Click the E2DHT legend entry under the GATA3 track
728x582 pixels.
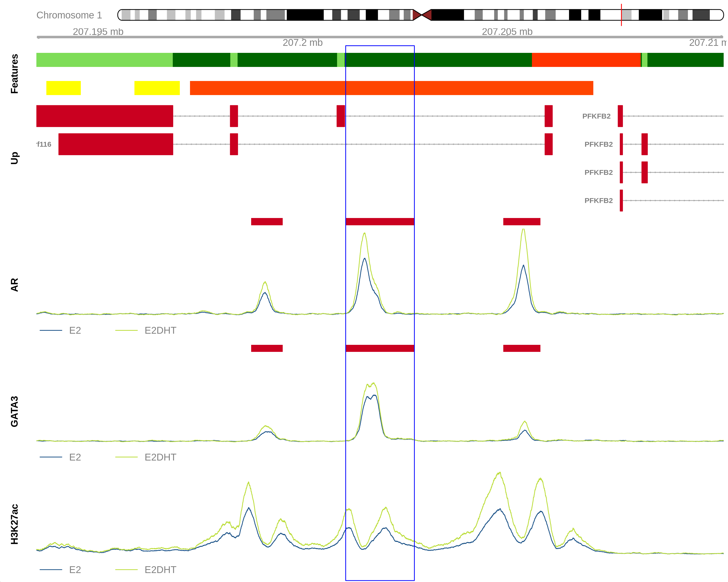(x=160, y=457)
